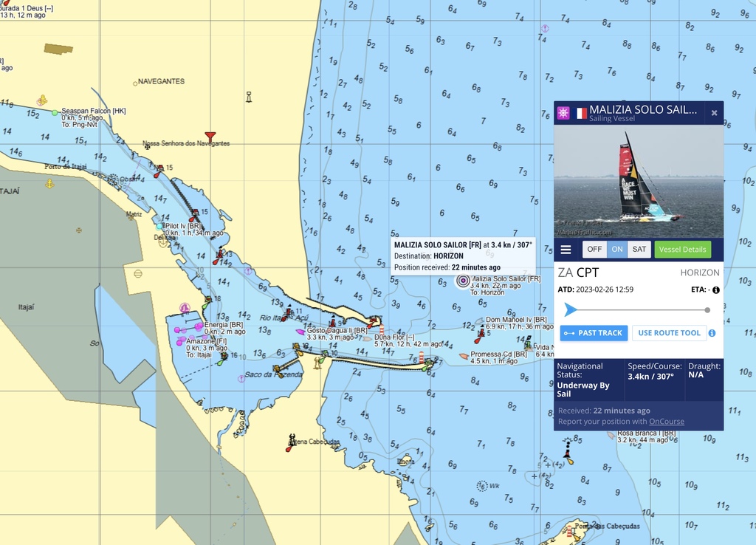The image size is (756, 545).
Task: Click the Underway By Sail status value
Action: point(583,389)
